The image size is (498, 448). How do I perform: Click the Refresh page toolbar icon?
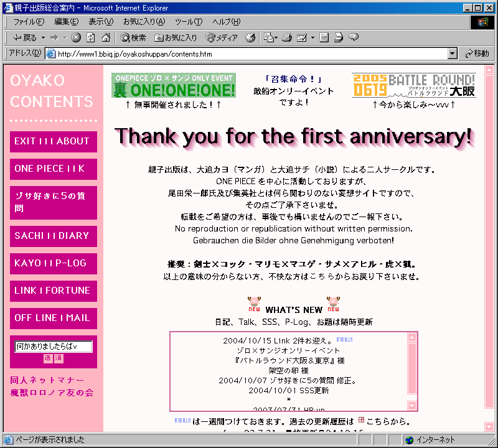91,37
